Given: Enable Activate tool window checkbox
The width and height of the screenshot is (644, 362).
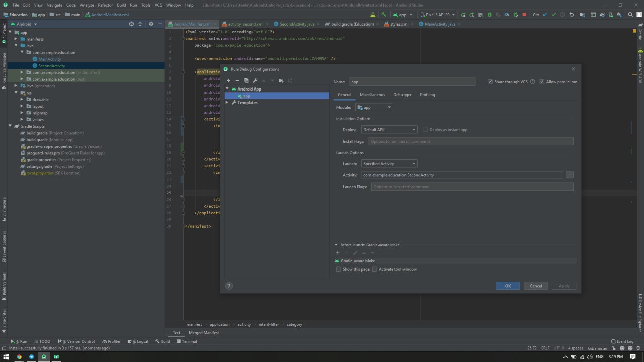Looking at the screenshot, I should (x=375, y=269).
